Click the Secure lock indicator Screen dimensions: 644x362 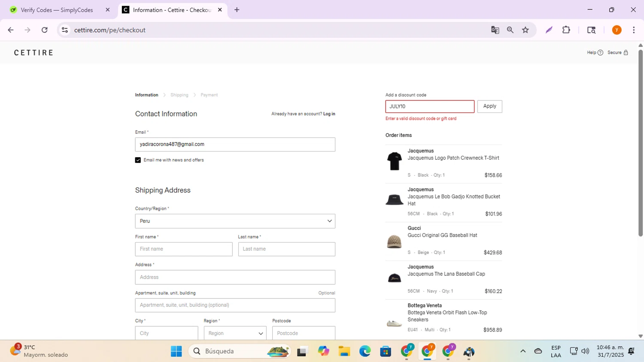click(618, 53)
